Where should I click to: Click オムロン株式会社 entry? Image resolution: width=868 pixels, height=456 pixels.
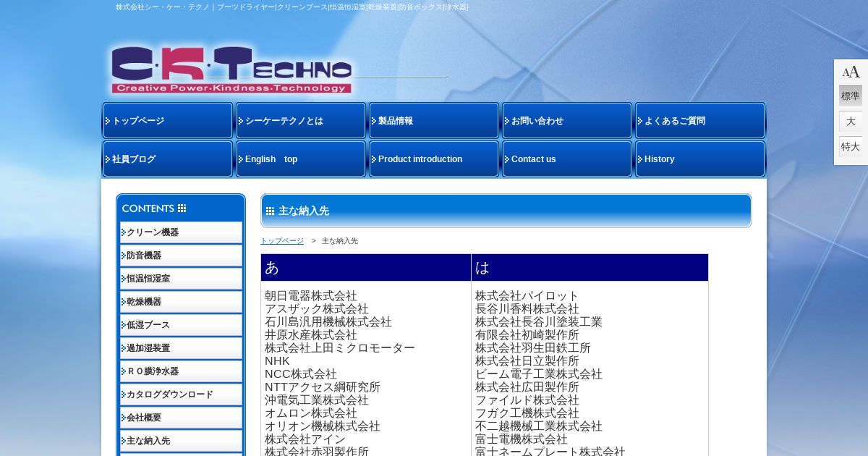[x=311, y=413]
